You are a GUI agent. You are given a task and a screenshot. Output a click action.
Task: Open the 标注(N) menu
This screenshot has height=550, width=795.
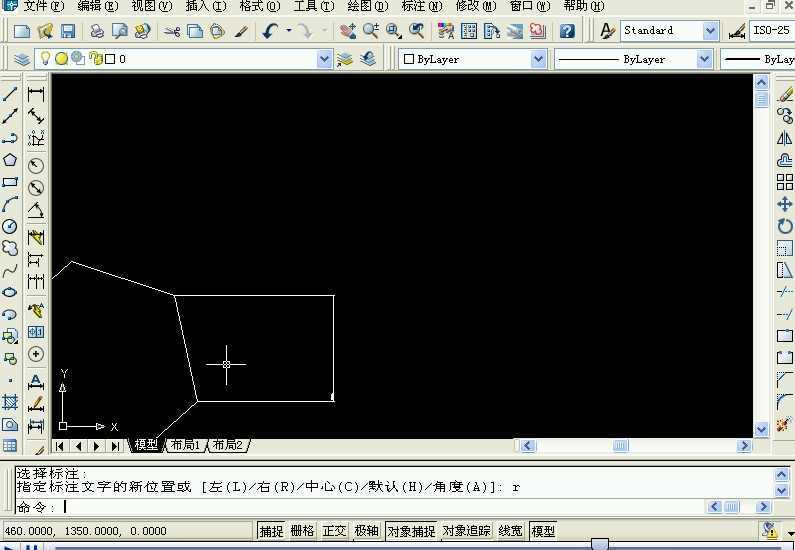click(x=421, y=6)
